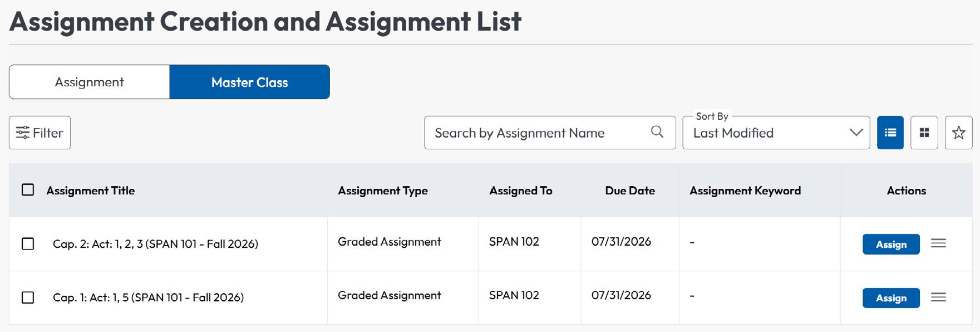980x332 pixels.
Task: Click the search magnifier icon
Action: click(657, 132)
